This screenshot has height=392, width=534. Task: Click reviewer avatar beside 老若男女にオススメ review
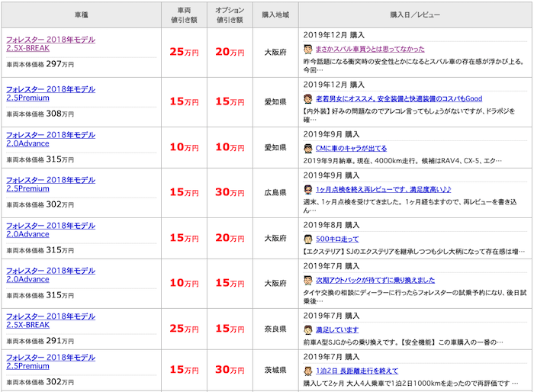pos(308,99)
